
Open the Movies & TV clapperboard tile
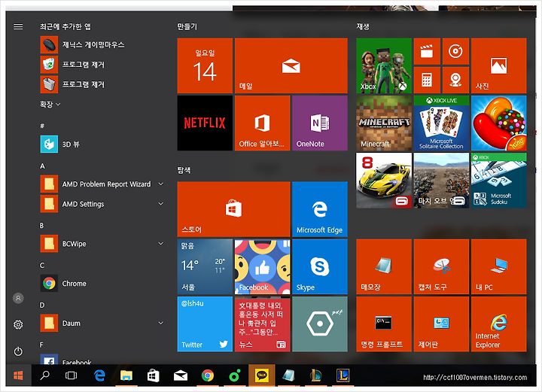tap(427, 51)
